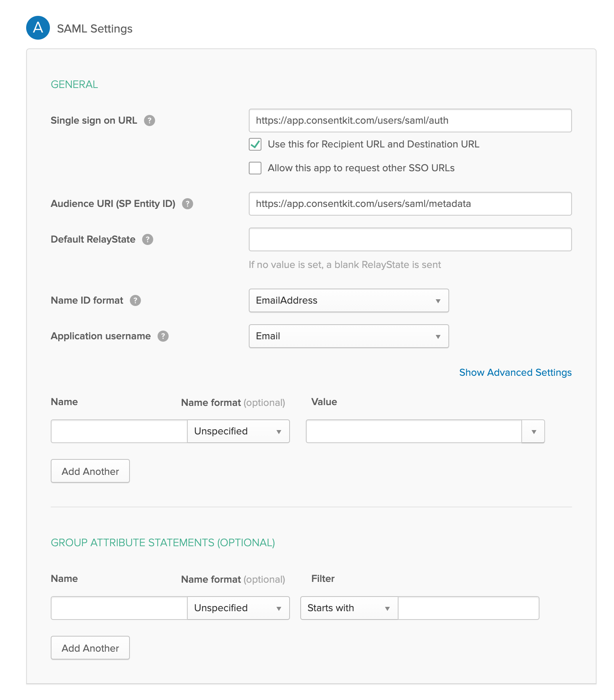The image size is (614, 700).
Task: Open attribute statement Name format Unspecified dropdown
Action: tap(238, 431)
